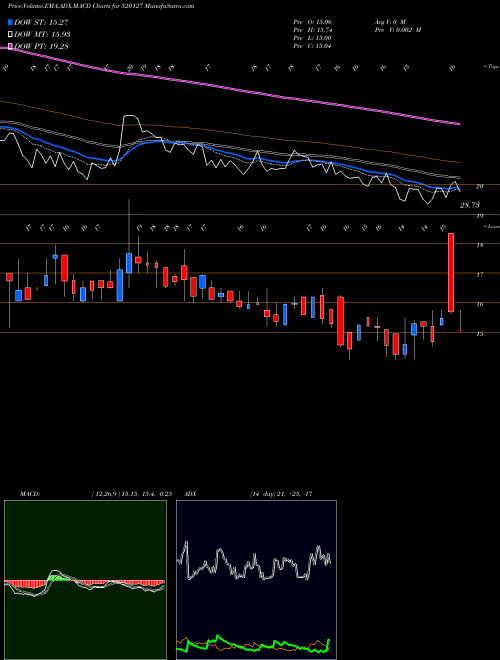Click the ADX panel title
The height and width of the screenshot is (660, 500).
point(190,494)
